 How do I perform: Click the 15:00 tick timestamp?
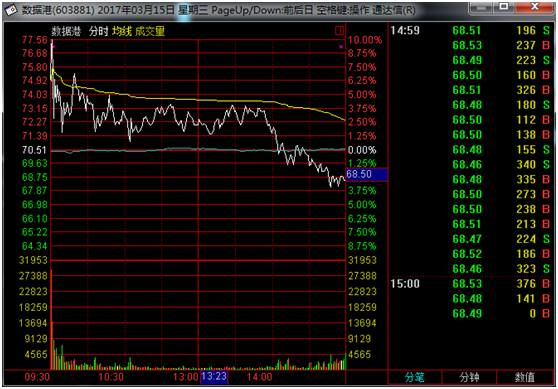click(x=405, y=284)
